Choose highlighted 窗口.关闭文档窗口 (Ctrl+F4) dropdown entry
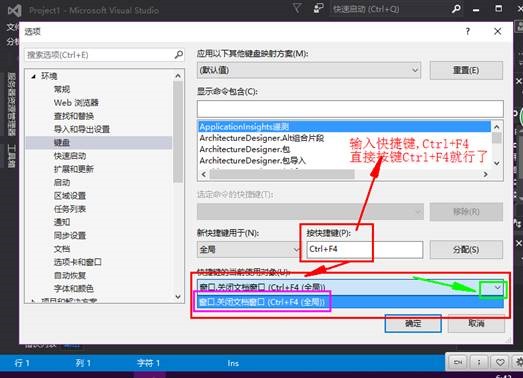523x378 pixels. tap(350, 302)
